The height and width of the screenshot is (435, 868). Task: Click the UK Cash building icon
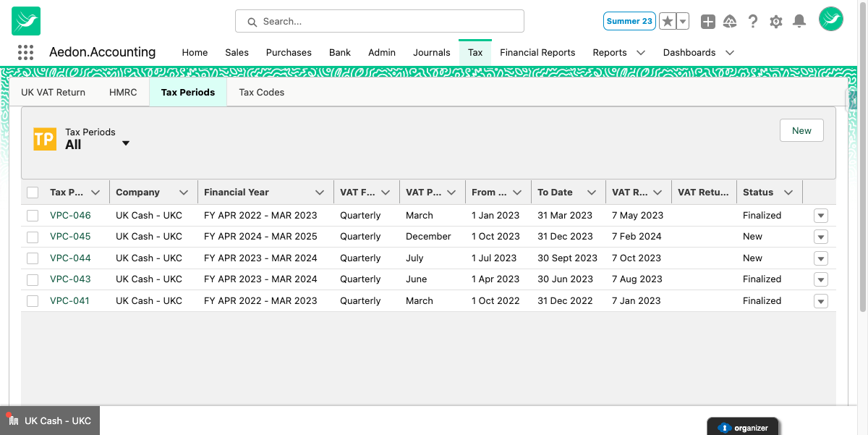[x=12, y=420]
